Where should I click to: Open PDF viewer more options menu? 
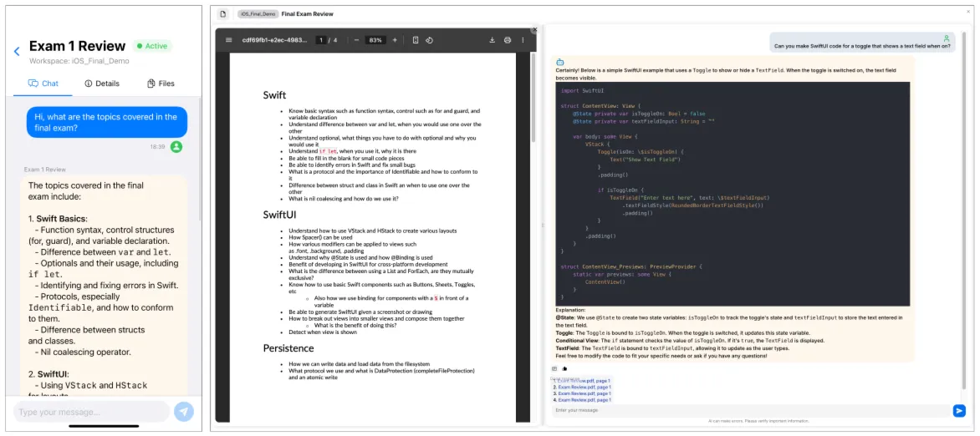523,40
